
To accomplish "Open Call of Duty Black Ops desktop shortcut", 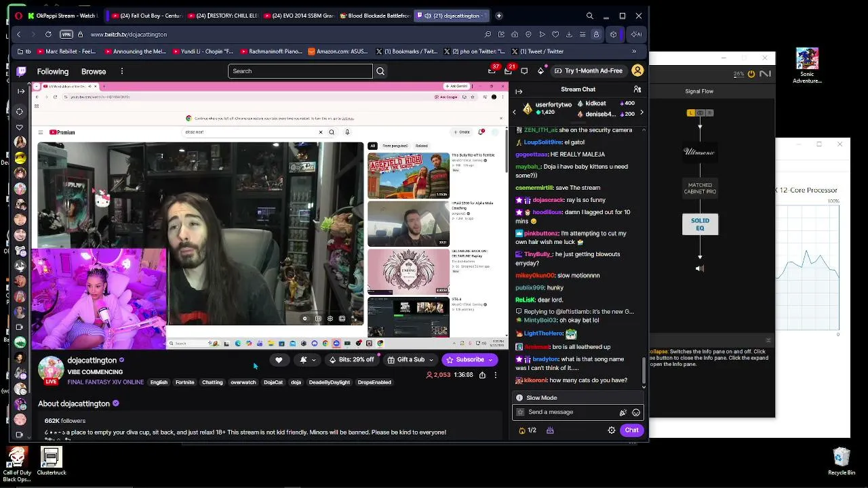I will coord(16,464).
